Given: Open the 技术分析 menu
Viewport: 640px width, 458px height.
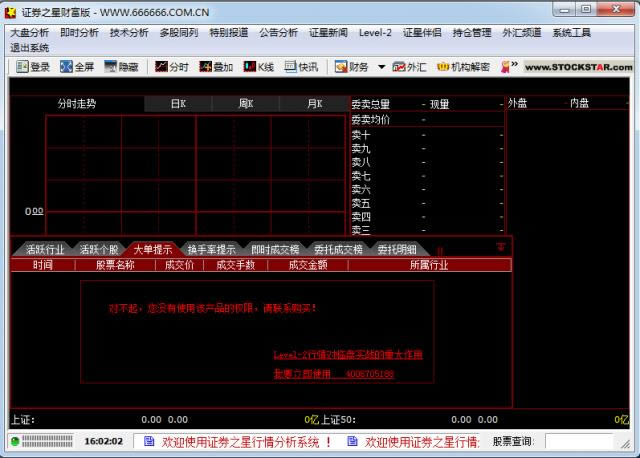Looking at the screenshot, I should point(129,32).
